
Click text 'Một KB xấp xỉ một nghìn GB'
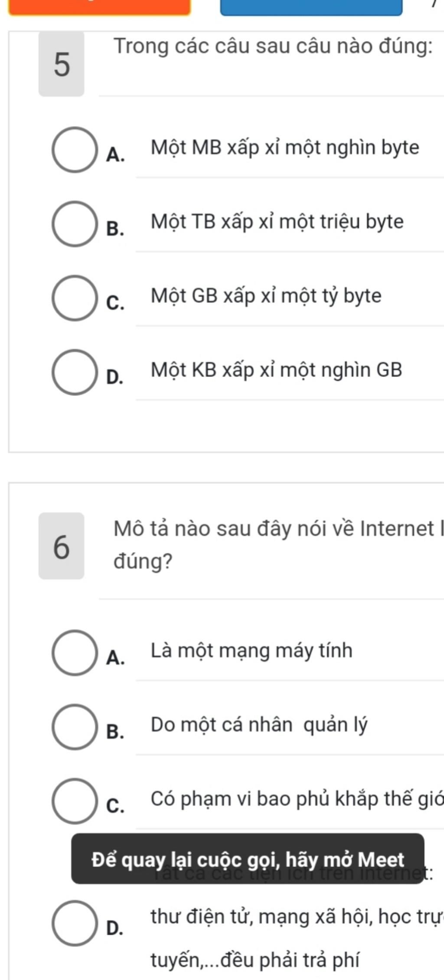pyautogui.click(x=277, y=370)
